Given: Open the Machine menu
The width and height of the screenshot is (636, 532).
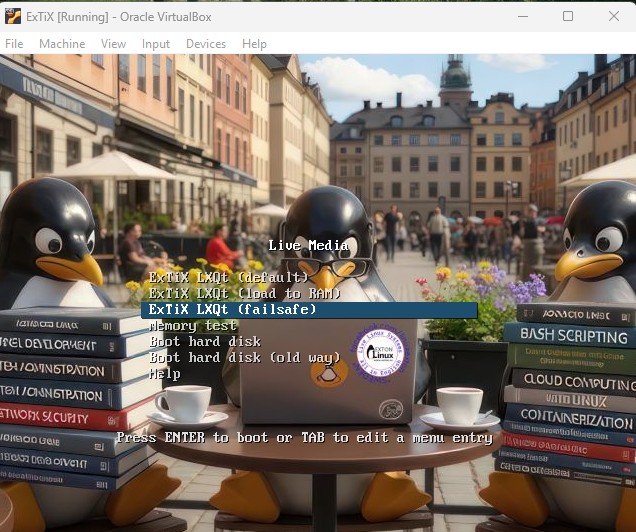Looking at the screenshot, I should click(x=62, y=44).
